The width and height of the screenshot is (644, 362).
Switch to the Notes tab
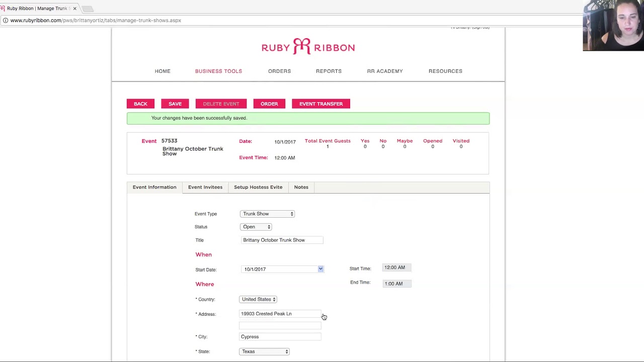pos(301,187)
